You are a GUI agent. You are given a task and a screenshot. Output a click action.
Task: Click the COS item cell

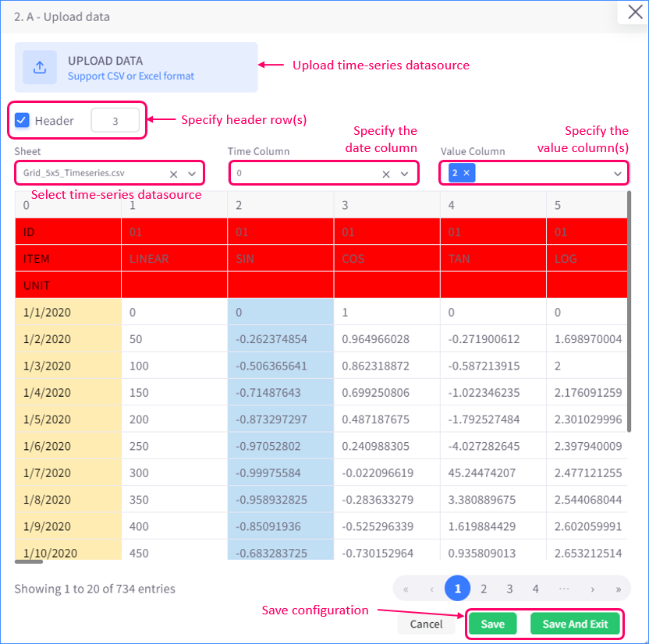click(x=387, y=259)
